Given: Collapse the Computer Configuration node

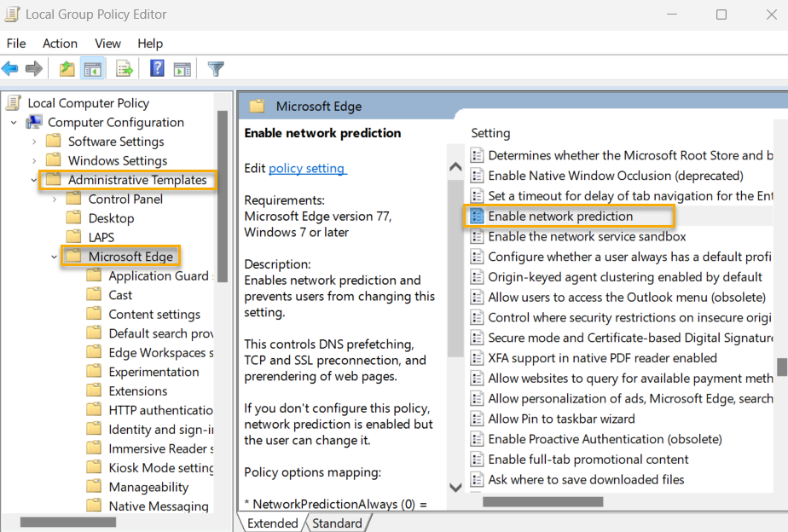Looking at the screenshot, I should coord(14,122).
